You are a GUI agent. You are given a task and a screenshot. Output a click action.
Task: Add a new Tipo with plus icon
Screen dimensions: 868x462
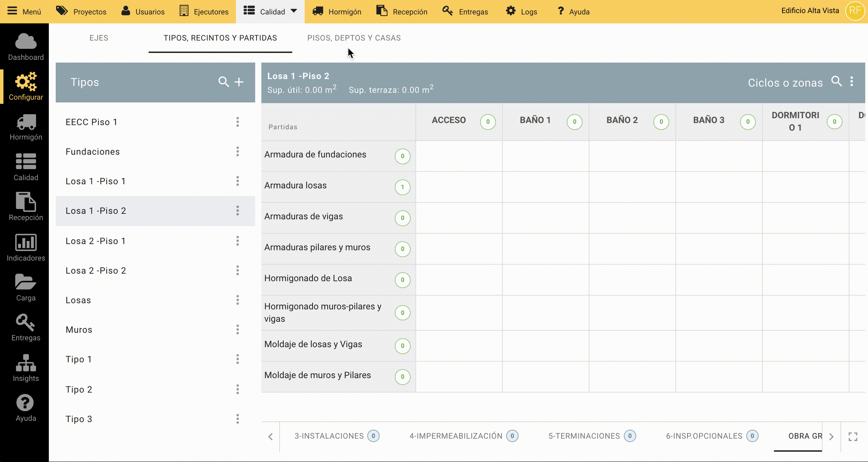239,82
